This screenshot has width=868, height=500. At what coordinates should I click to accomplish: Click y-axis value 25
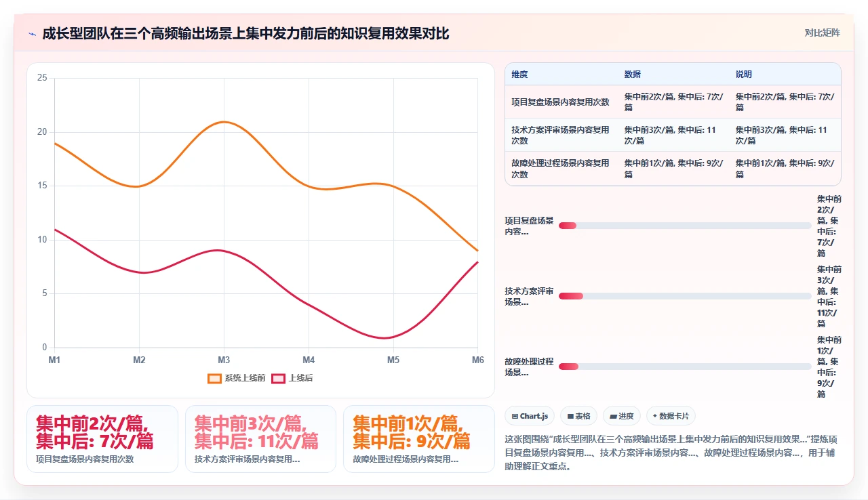coord(42,78)
